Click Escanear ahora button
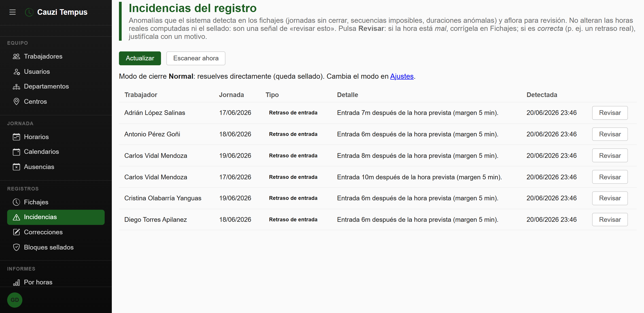Screen dimensions: 644x313 pos(196,58)
